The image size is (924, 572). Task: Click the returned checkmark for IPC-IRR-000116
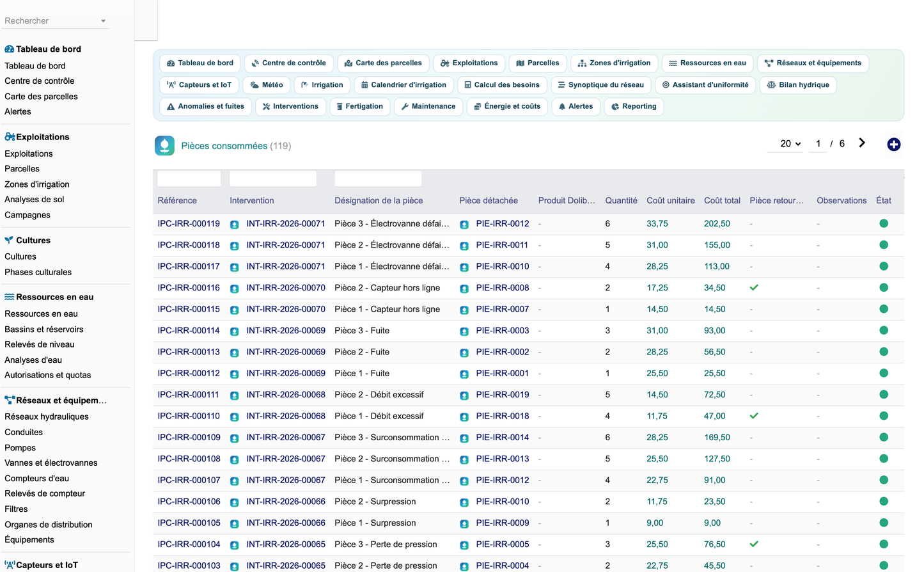pos(754,288)
